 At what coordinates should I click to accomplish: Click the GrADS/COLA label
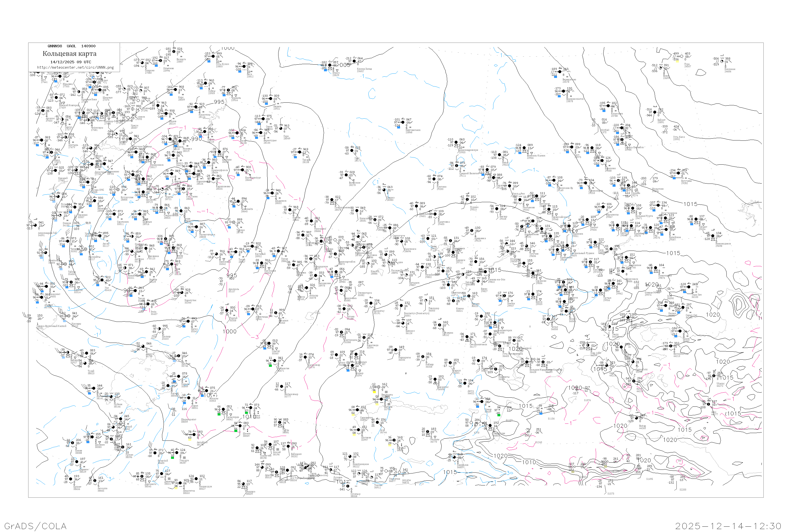point(35,526)
